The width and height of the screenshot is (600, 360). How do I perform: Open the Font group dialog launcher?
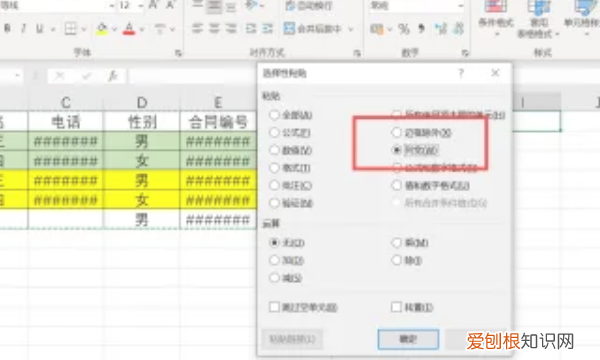coord(178,53)
